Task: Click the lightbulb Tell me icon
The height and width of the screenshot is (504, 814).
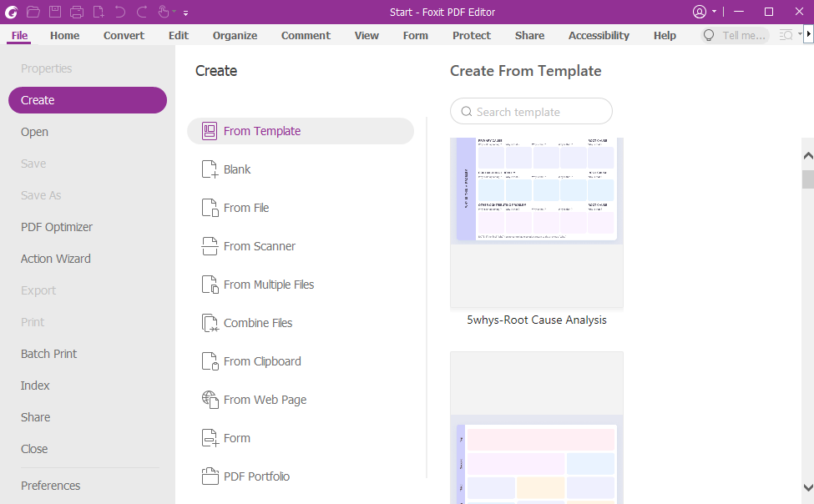Action: point(709,35)
